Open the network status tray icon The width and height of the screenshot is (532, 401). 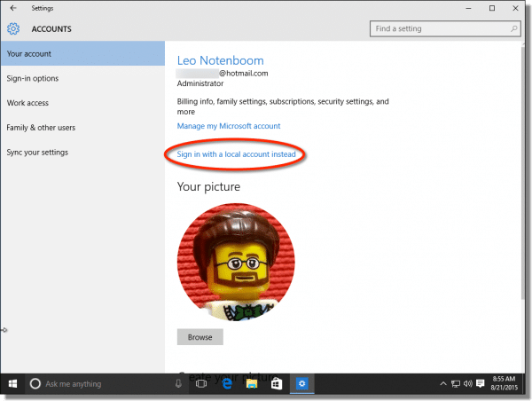456,384
